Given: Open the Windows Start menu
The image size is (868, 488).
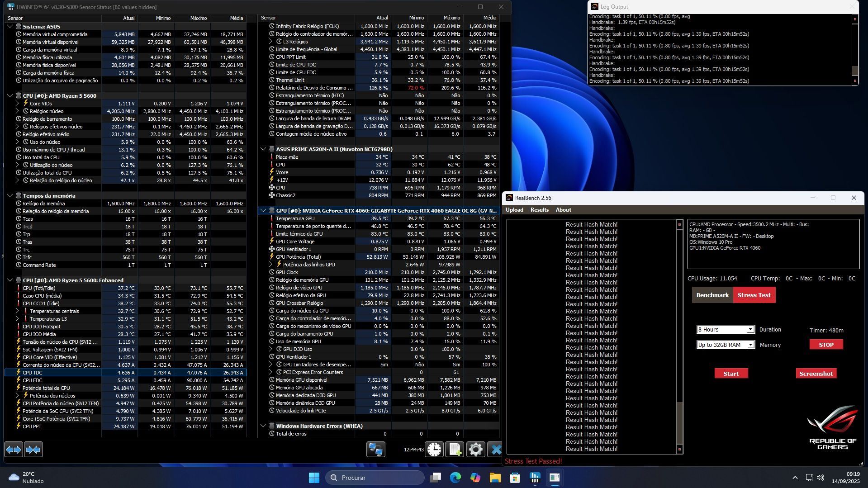Looking at the screenshot, I should pos(314,478).
